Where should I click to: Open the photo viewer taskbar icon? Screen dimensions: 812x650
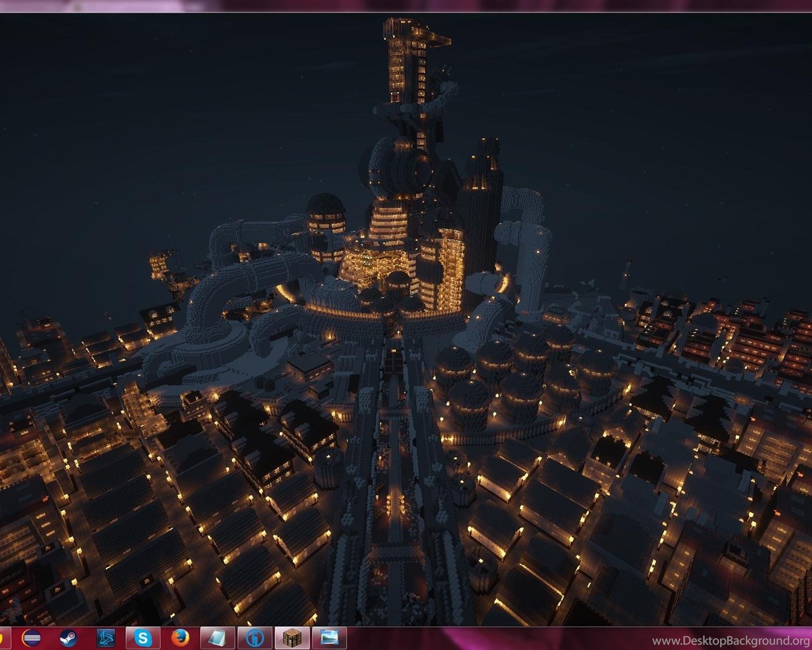point(330,637)
